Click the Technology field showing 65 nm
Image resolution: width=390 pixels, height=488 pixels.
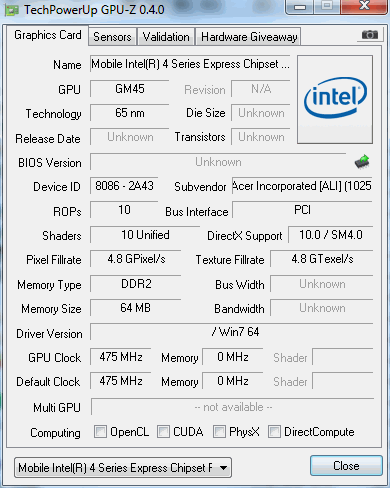click(x=130, y=113)
